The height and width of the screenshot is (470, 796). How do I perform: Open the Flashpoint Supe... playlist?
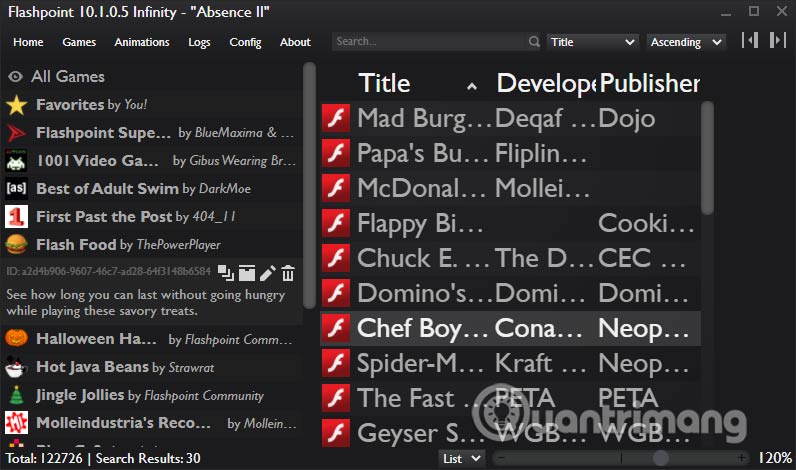(152, 133)
